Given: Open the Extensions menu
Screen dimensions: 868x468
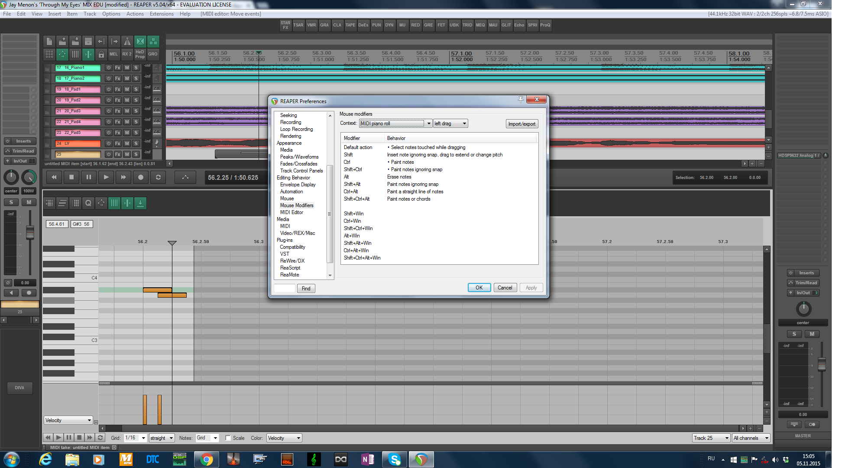Looking at the screenshot, I should coord(161,14).
